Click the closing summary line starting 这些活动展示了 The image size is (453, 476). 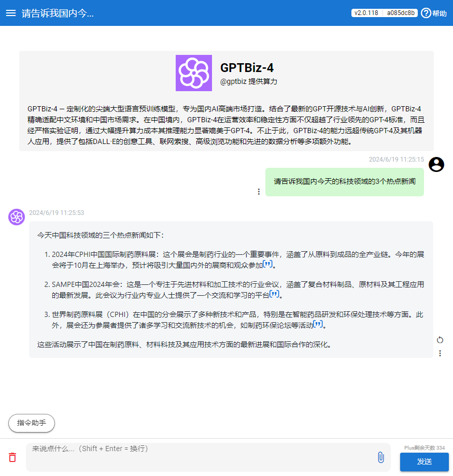click(185, 344)
